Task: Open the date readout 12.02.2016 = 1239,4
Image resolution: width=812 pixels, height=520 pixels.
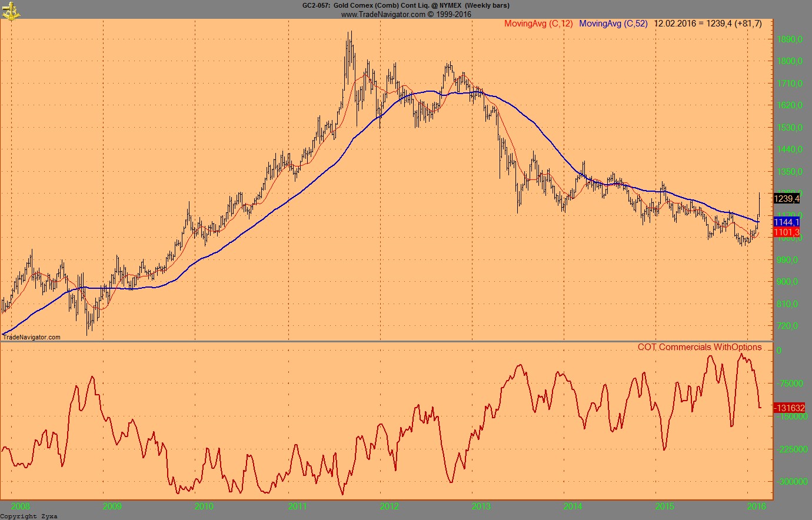Action: (x=708, y=24)
